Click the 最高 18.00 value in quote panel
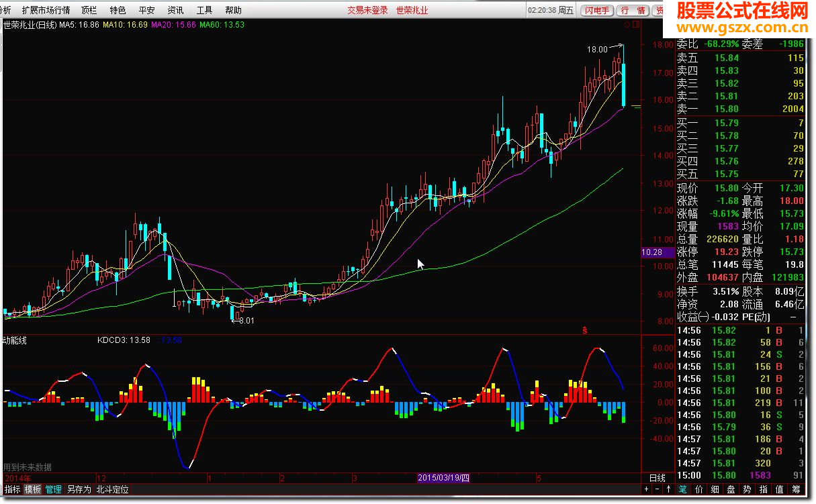This screenshot has height=504, width=816. point(790,201)
